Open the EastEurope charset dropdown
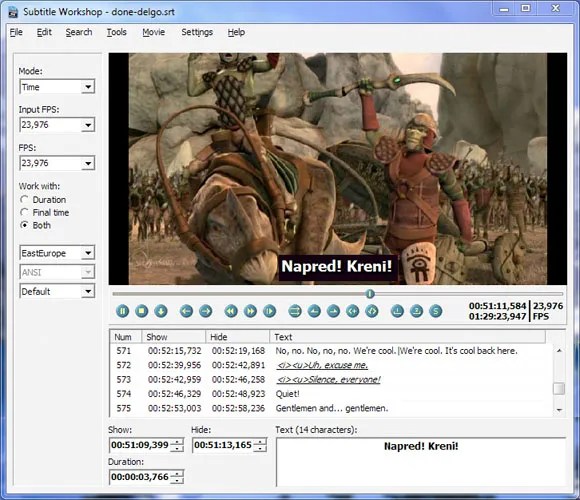Viewport: 580px width, 500px height. point(57,253)
